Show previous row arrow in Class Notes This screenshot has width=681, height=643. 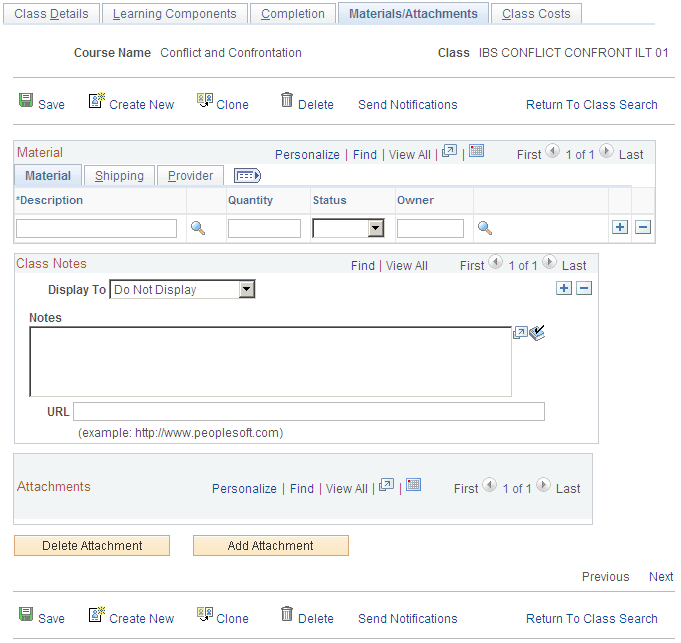point(496,262)
